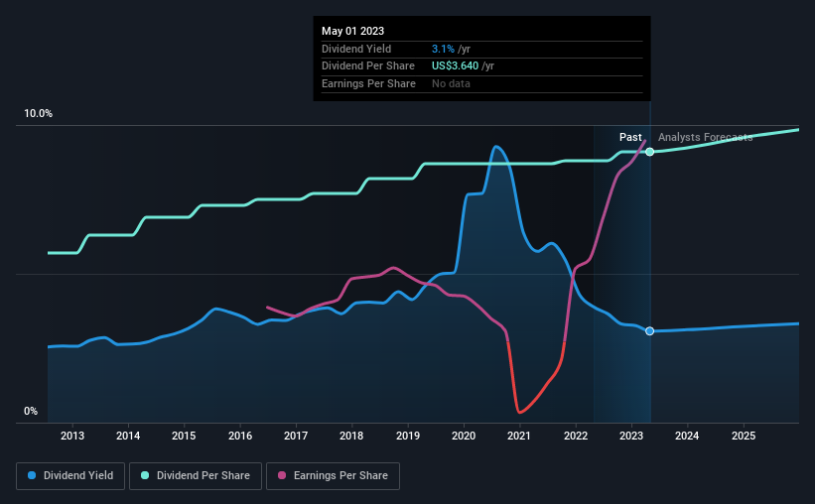The image size is (815, 504).
Task: Click the 0% y-axis label
Action: point(31,412)
